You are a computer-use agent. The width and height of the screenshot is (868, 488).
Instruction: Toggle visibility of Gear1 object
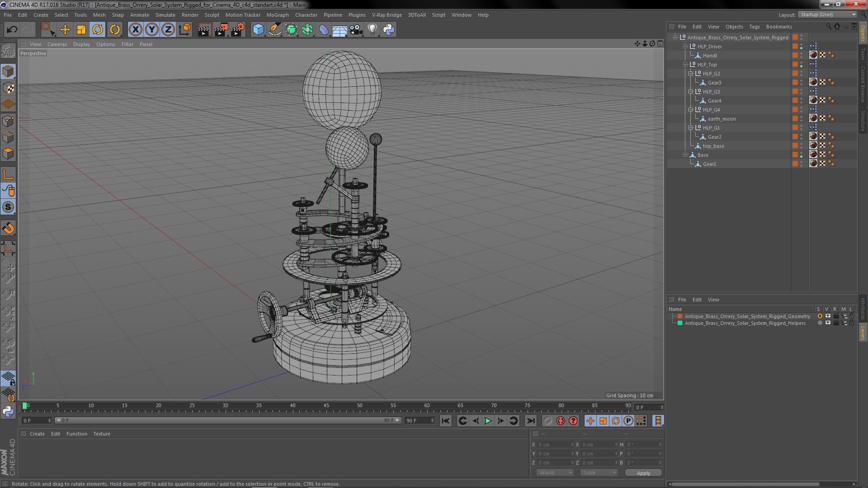click(x=802, y=162)
